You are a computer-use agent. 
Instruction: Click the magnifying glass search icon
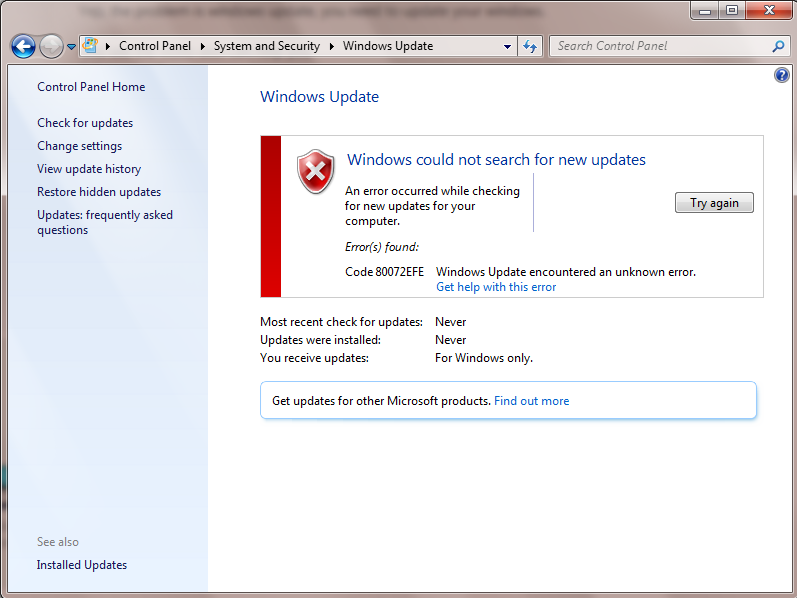778,46
